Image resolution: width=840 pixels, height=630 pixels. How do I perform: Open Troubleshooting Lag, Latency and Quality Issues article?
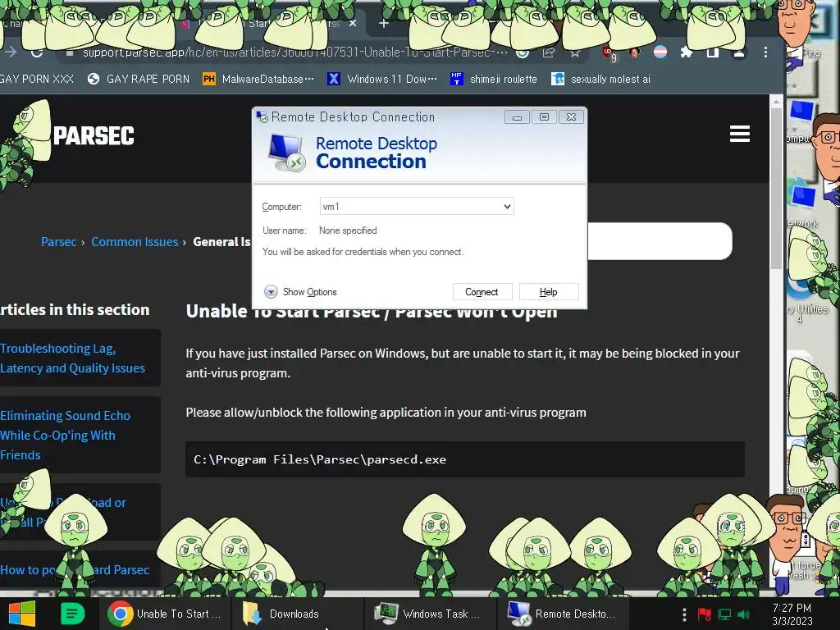click(73, 358)
